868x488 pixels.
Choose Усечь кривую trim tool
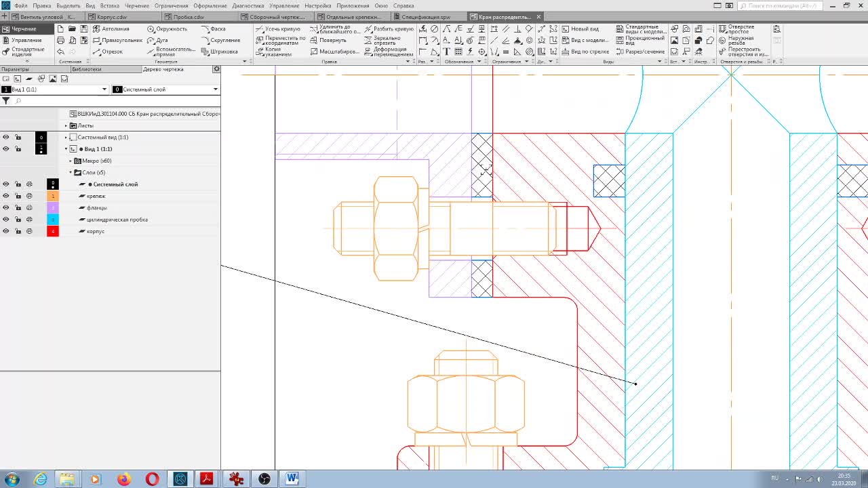point(277,29)
